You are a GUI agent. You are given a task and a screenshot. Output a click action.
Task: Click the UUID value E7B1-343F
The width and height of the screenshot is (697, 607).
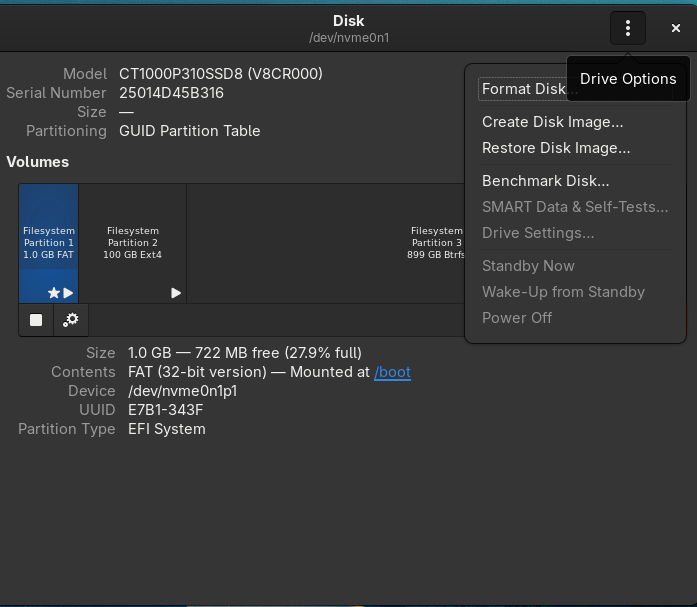click(x=165, y=410)
